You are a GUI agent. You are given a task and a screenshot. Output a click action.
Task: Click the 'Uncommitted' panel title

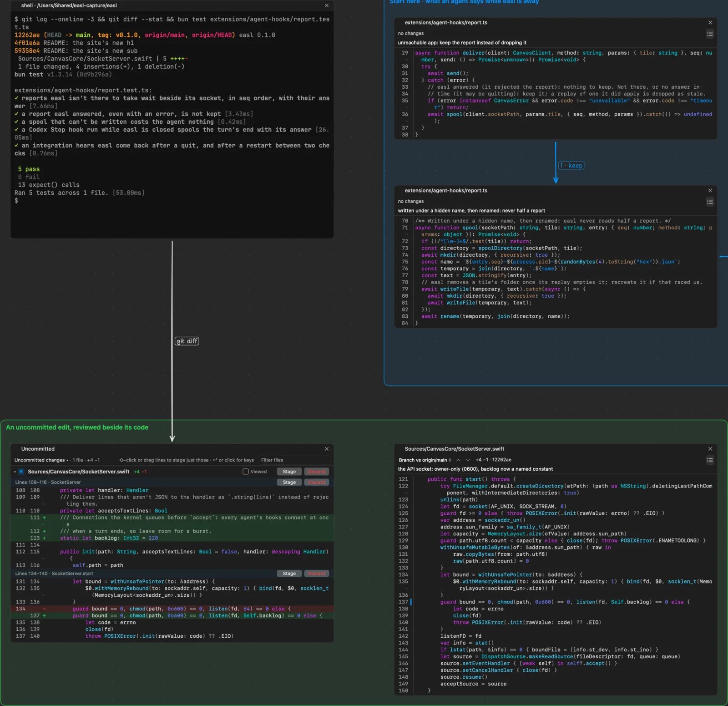click(38, 449)
